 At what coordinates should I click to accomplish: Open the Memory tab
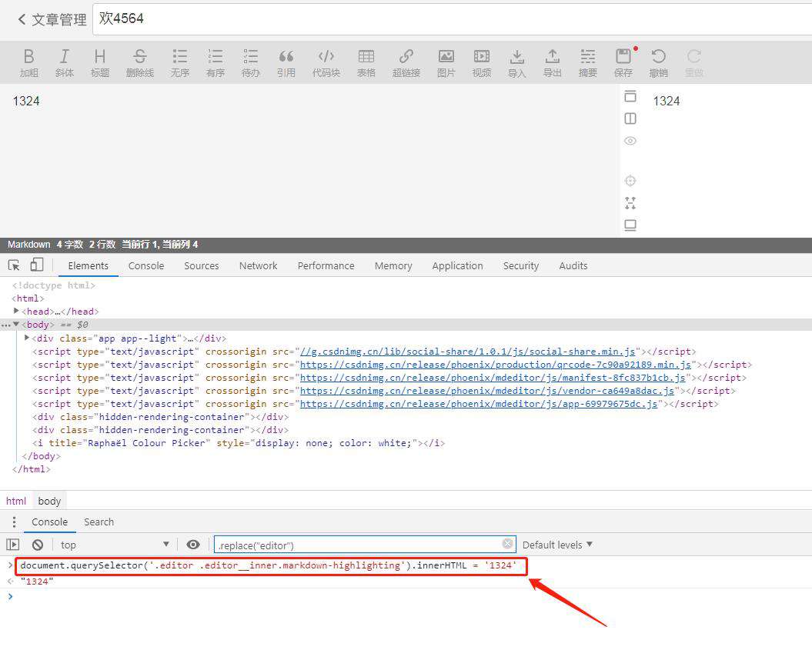[x=393, y=265]
